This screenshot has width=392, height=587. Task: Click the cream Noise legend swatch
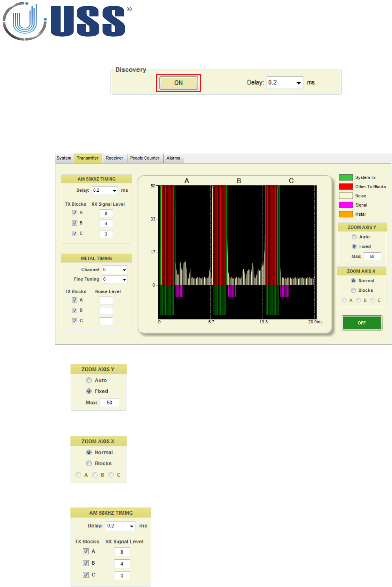(346, 196)
